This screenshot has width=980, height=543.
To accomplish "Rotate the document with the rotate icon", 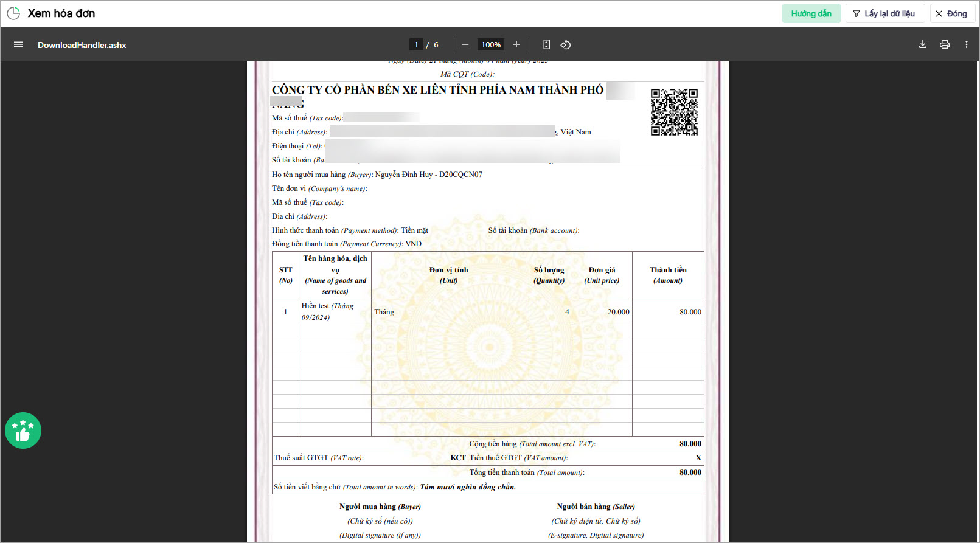I will pyautogui.click(x=566, y=44).
